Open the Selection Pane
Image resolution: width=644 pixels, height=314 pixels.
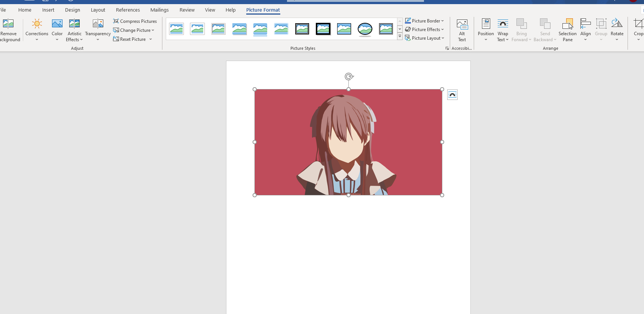[x=568, y=30]
